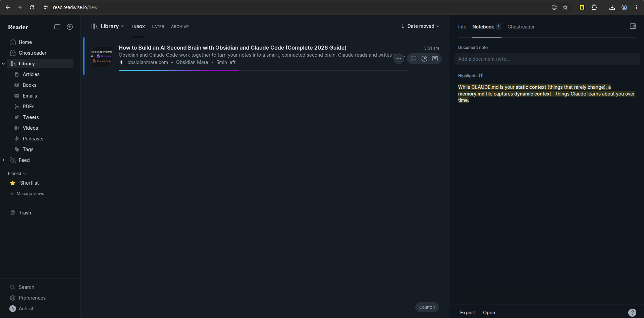Switch to the ARCHIVE tab
The height and width of the screenshot is (318, 644).
(x=180, y=27)
